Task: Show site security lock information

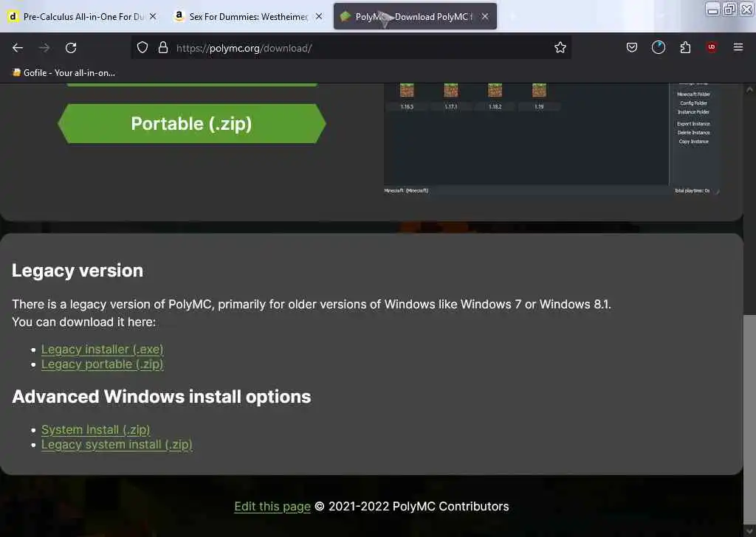Action: (163, 47)
